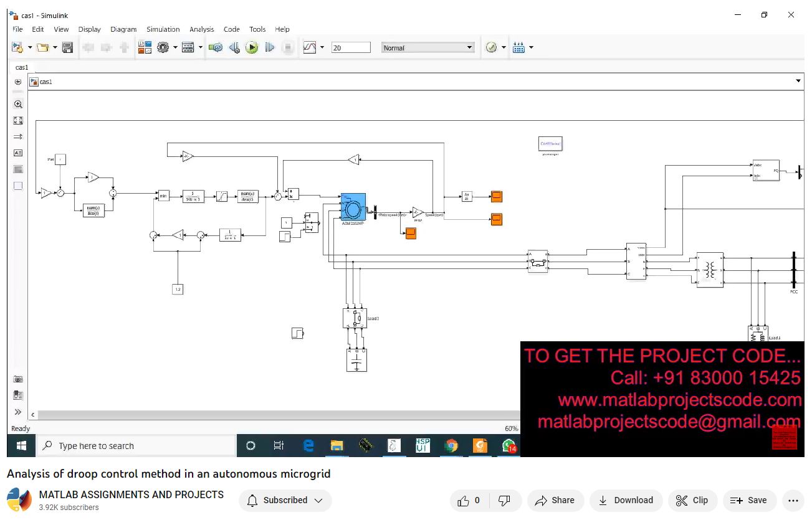Click the Step Back icon

234,47
